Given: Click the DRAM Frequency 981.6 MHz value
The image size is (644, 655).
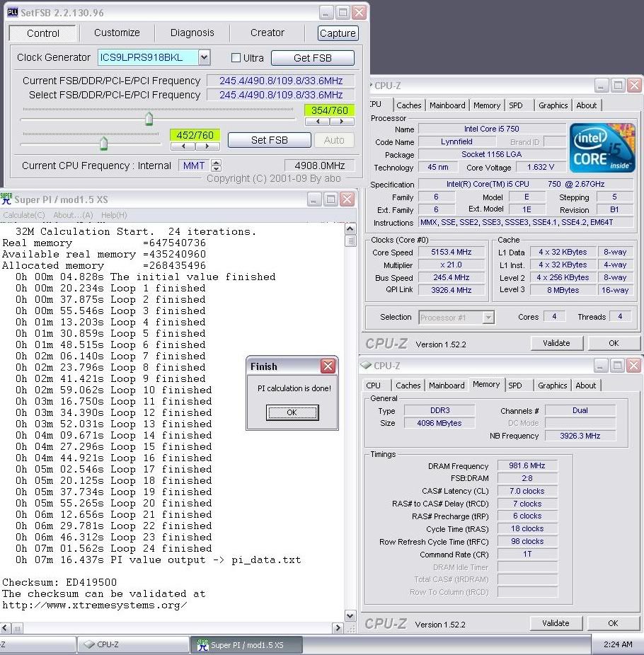Looking at the screenshot, I should [x=527, y=465].
